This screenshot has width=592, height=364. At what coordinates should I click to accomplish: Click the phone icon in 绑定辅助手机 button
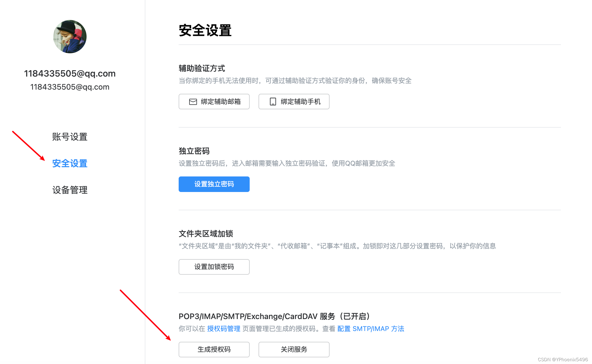coord(273,102)
